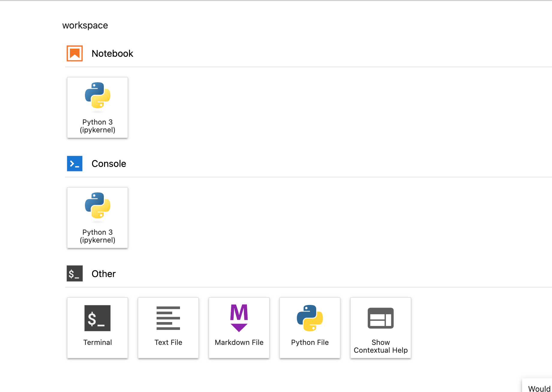
Task: Open Show Contextual Help
Action: (381, 328)
